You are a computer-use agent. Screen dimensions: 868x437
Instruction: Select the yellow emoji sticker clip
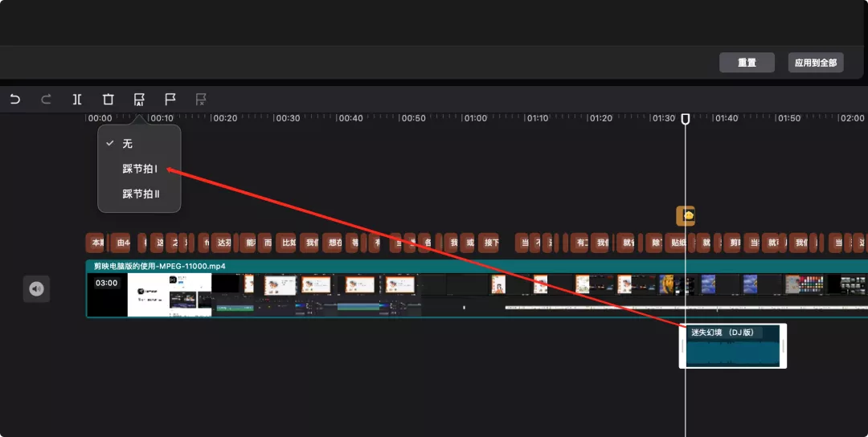[686, 215]
